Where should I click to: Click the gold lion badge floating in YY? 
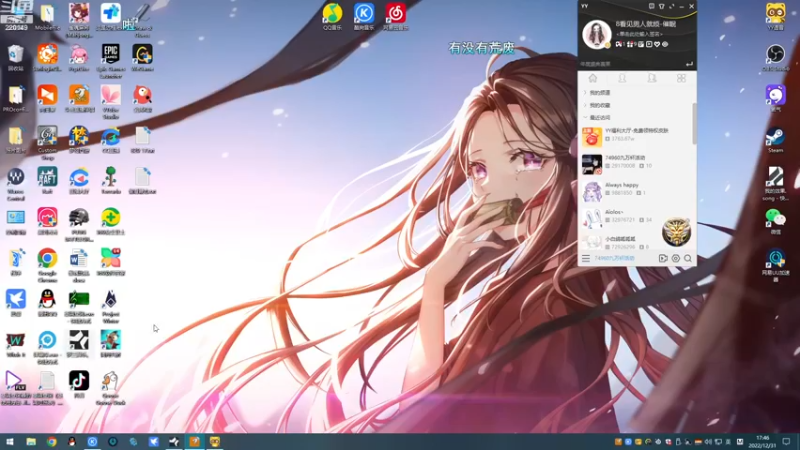677,232
